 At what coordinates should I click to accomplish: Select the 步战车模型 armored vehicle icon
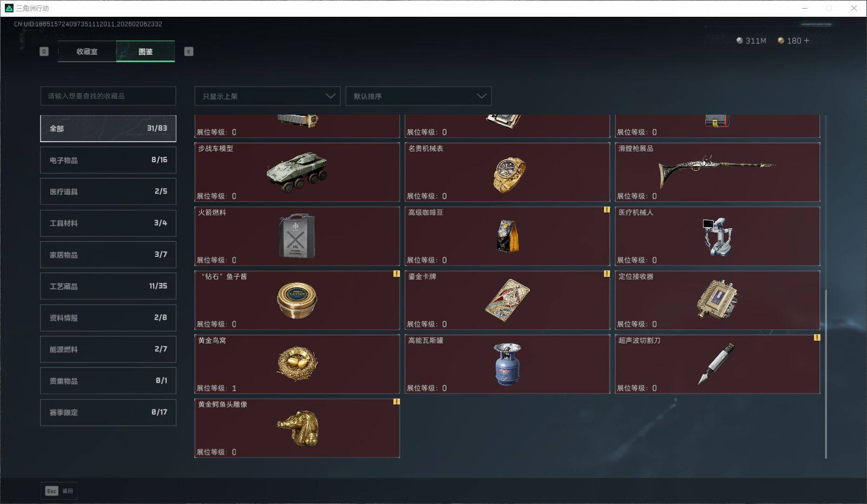tap(297, 172)
